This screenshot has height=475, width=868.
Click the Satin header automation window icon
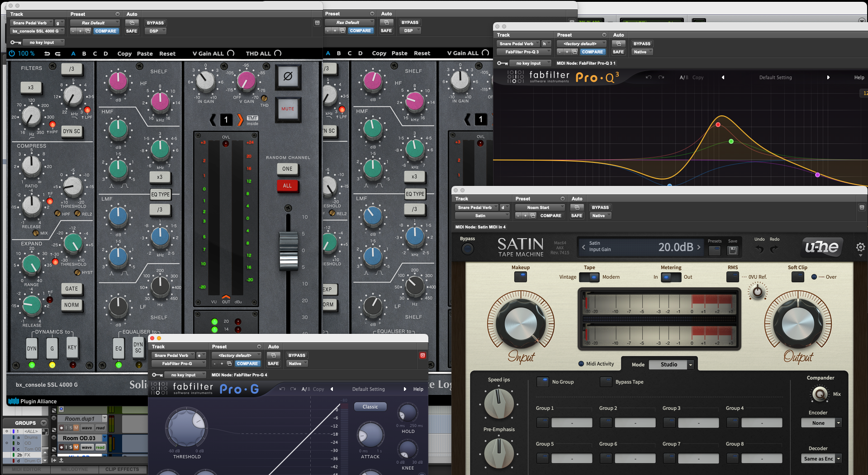coord(577,208)
